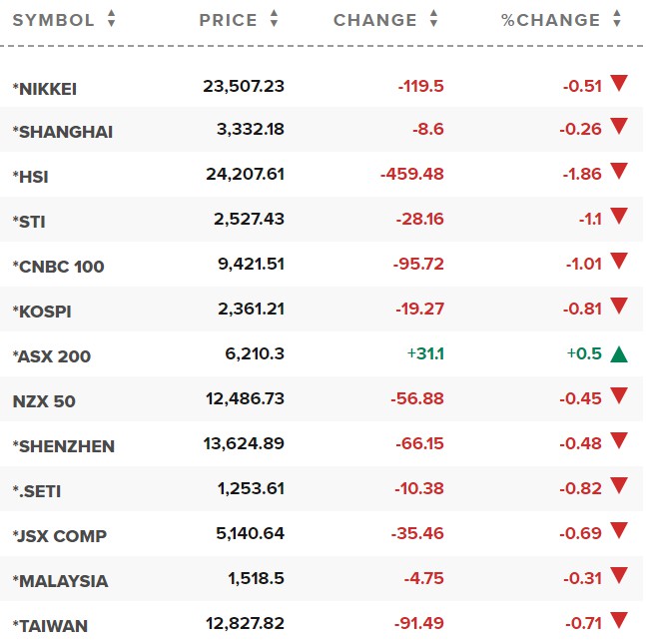
Task: Click the red down arrow for MALAYSIA
Action: 619,578
